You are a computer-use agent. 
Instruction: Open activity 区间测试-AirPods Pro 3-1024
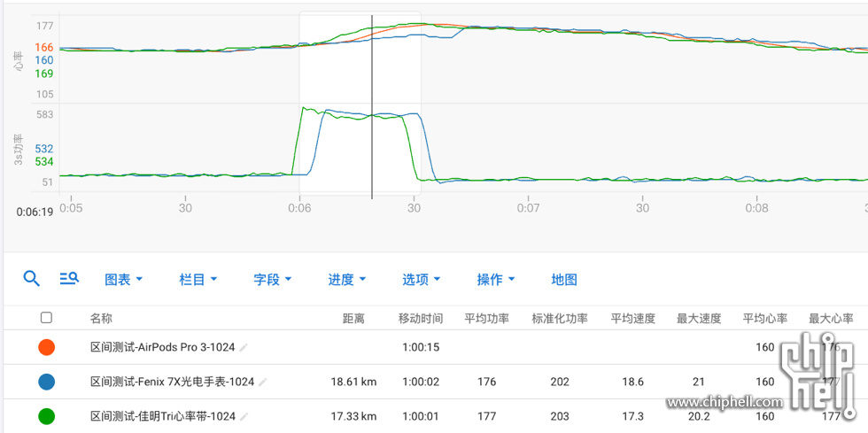163,347
